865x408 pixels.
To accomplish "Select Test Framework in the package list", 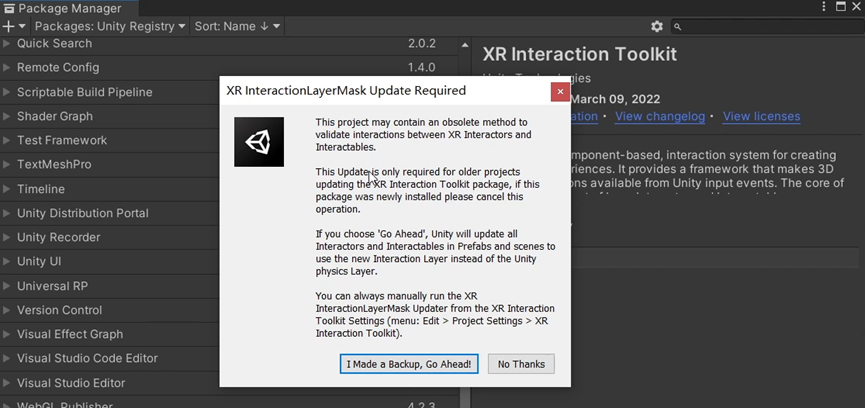I will pyautogui.click(x=62, y=141).
